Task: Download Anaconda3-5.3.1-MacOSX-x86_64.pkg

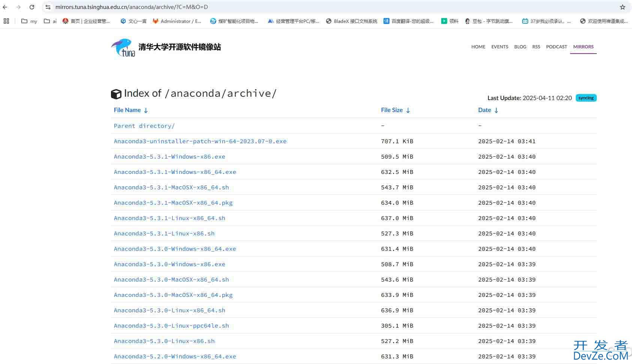Action: coord(173,203)
